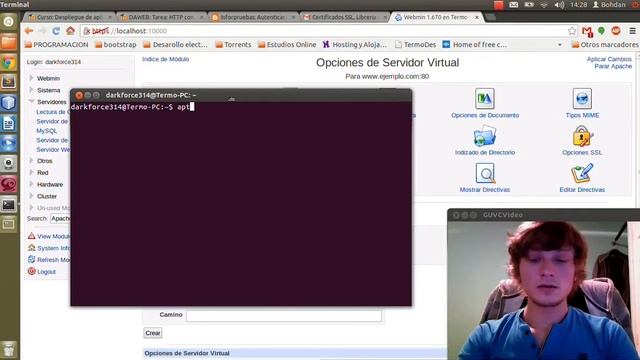Bookmark page with star icon
The height and width of the screenshot is (360, 640).
(x=572, y=31)
